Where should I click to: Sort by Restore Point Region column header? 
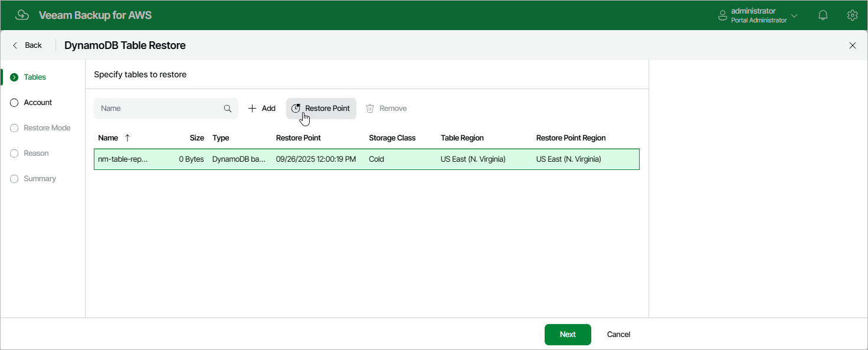(x=571, y=138)
